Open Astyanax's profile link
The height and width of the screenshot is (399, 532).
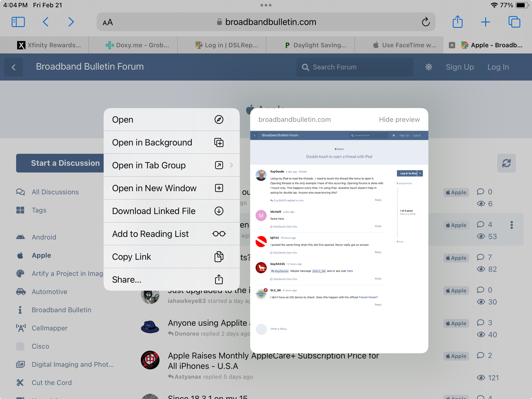tap(188, 377)
